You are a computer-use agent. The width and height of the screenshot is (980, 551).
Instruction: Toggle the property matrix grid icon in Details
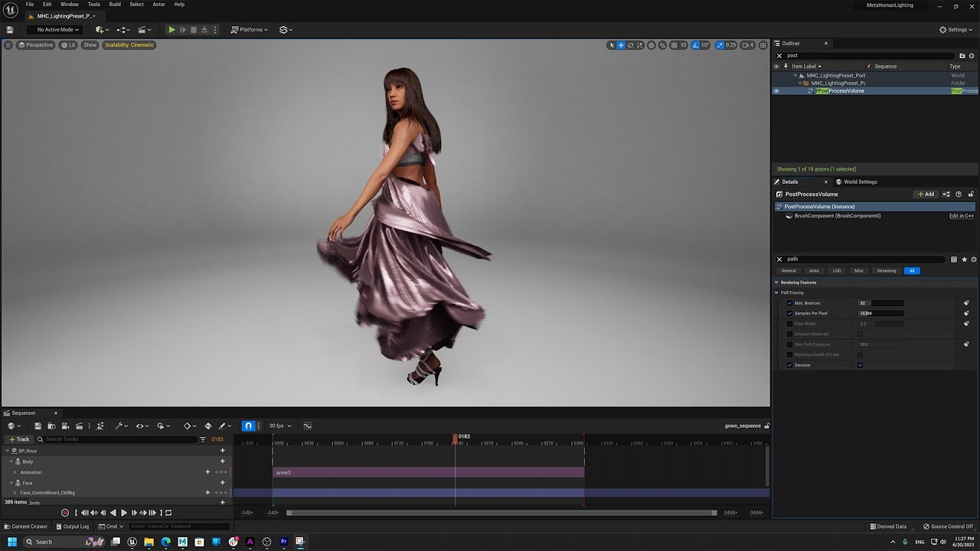coord(954,259)
